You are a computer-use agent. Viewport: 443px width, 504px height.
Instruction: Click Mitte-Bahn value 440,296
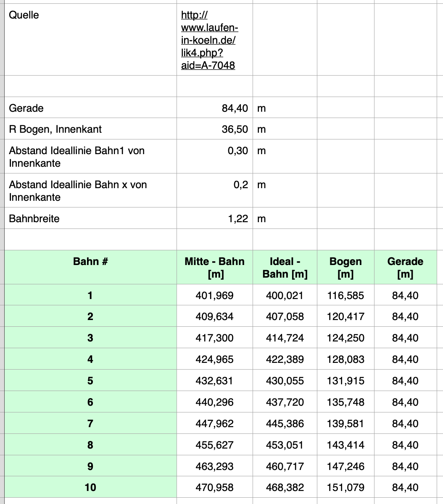coord(214,402)
